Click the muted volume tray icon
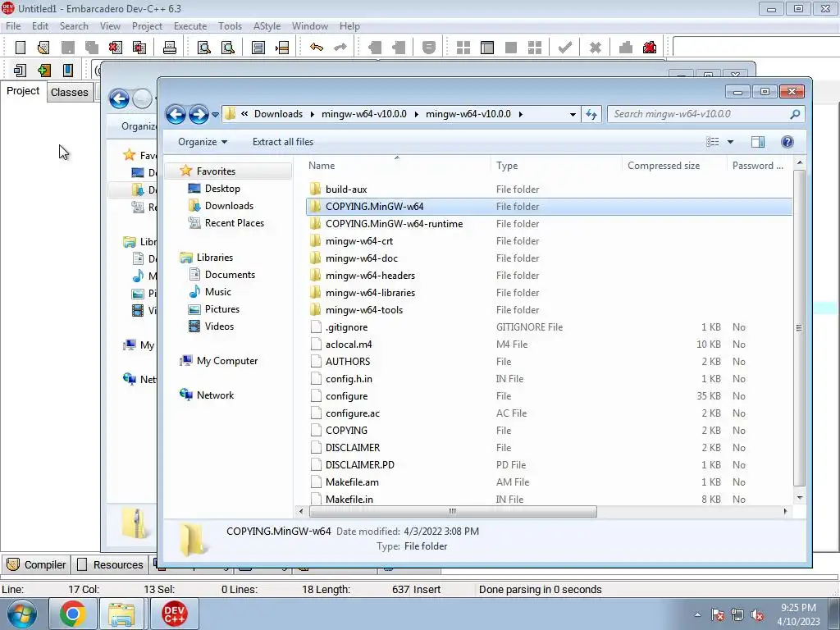 tap(757, 615)
